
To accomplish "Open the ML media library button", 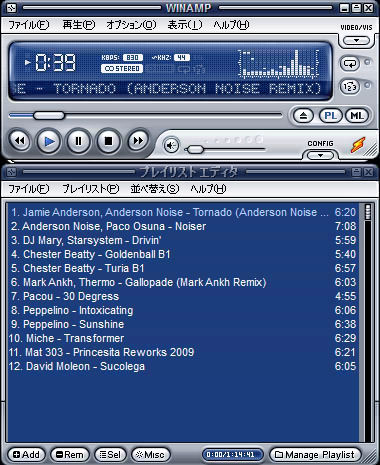I will pos(357,116).
